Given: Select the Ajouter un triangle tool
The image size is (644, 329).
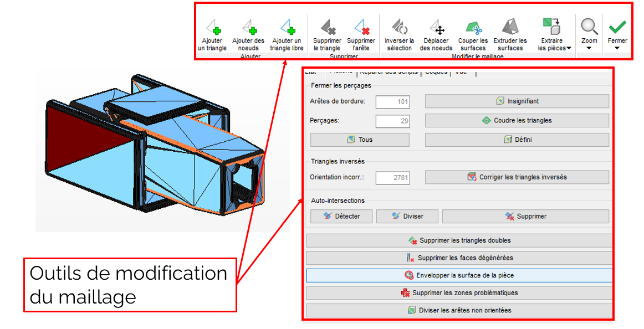Looking at the screenshot, I should pyautogui.click(x=212, y=34).
